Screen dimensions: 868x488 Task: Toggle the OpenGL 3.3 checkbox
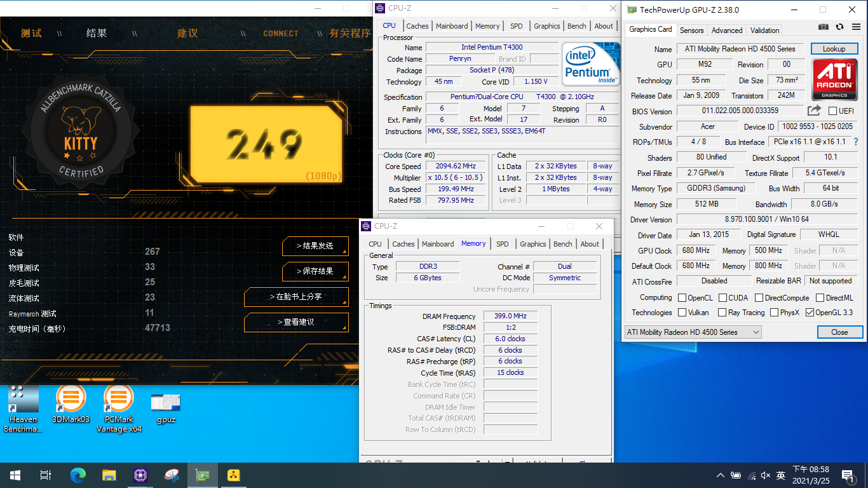(x=810, y=313)
